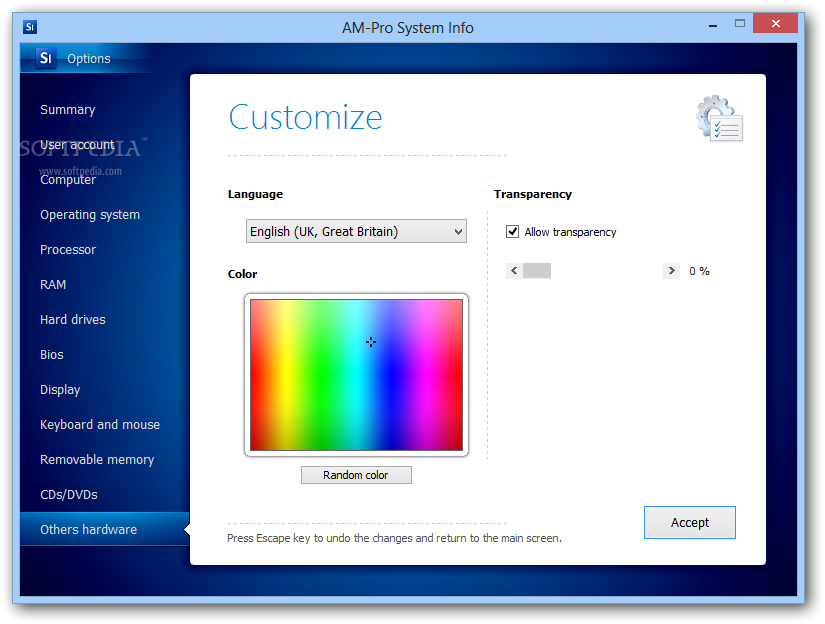Click the 'Language' label
This screenshot has width=825, height=624.
[x=255, y=194]
